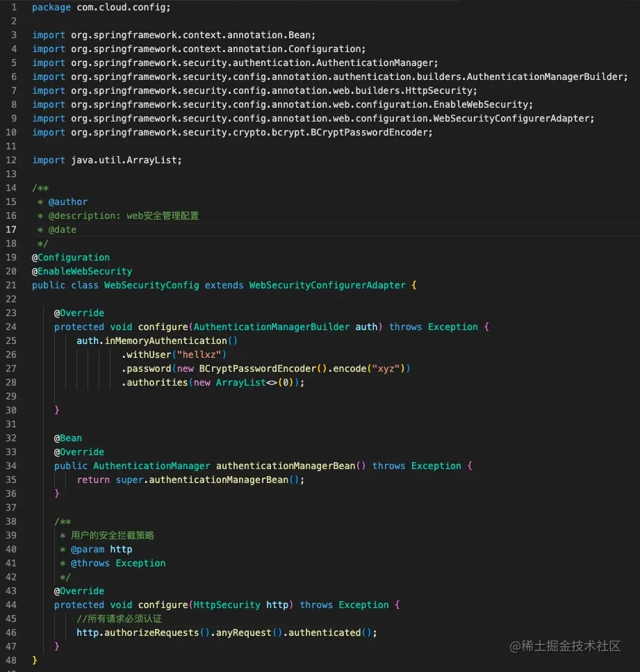Image resolution: width=640 pixels, height=672 pixels.
Task: Select the annotation.Bean import line
Action: pyautogui.click(x=174, y=35)
